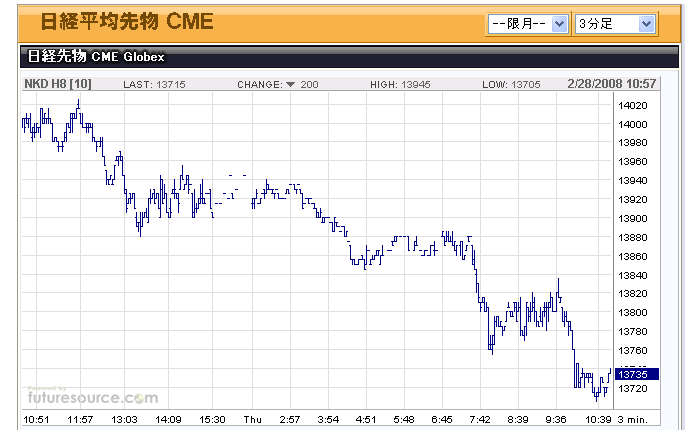Click the 9:36 time axis label

(556, 419)
